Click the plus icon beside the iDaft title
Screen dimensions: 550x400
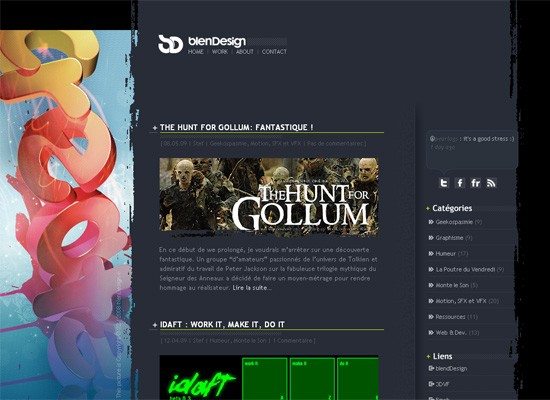(155, 325)
